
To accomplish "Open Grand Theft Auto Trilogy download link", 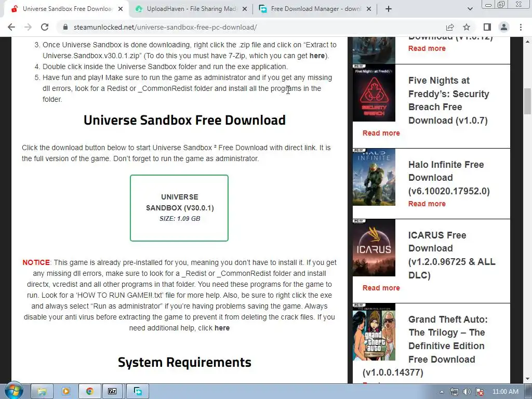I will (x=426, y=345).
